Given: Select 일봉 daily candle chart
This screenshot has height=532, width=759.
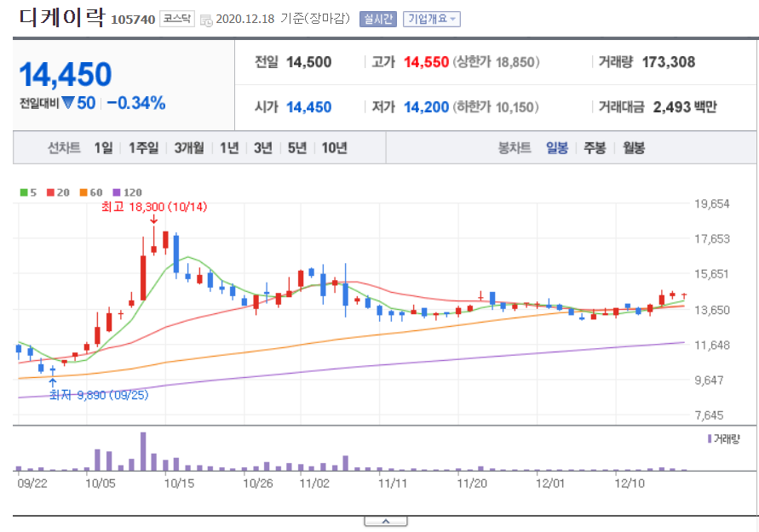Looking at the screenshot, I should [x=556, y=147].
